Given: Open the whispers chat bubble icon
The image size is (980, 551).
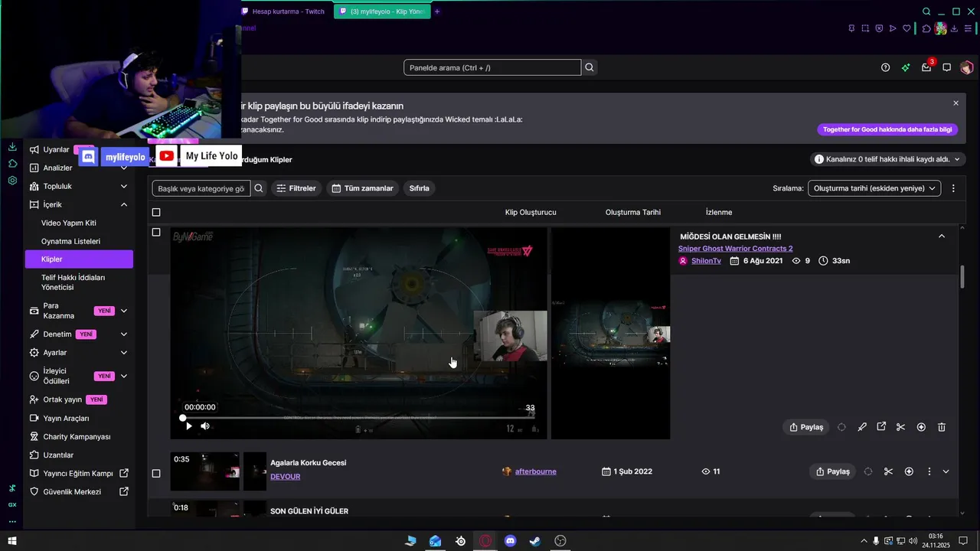Looking at the screenshot, I should [x=947, y=67].
